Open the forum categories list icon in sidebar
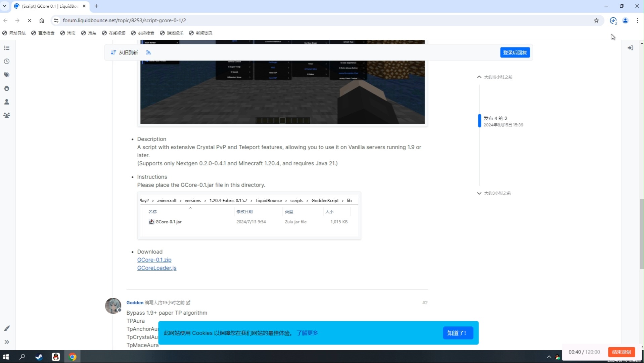The height and width of the screenshot is (363, 644). (7, 48)
